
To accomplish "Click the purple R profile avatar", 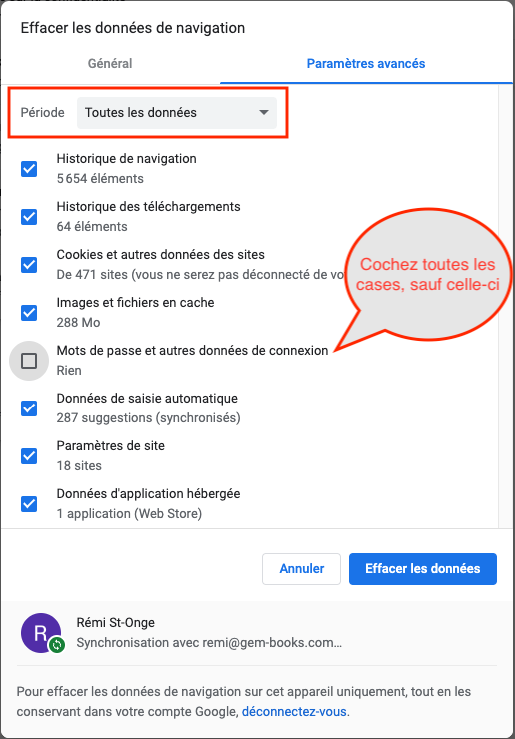I will coord(41,632).
